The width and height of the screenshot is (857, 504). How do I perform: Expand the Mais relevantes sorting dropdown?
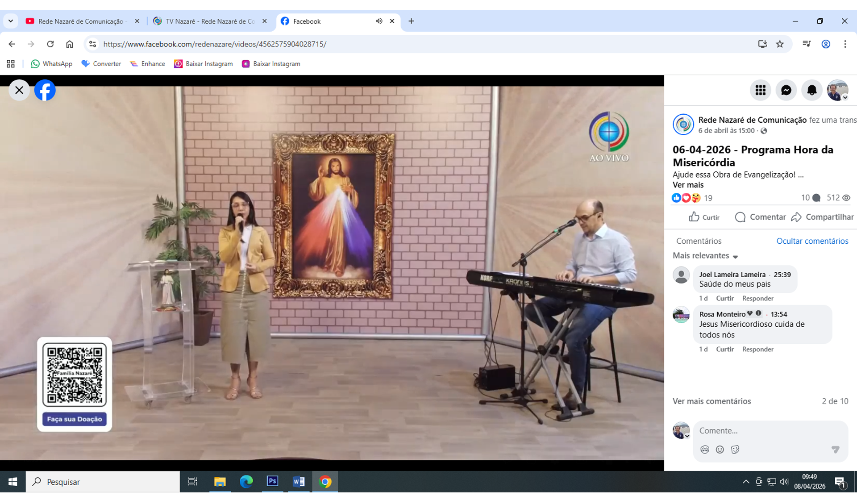705,256
